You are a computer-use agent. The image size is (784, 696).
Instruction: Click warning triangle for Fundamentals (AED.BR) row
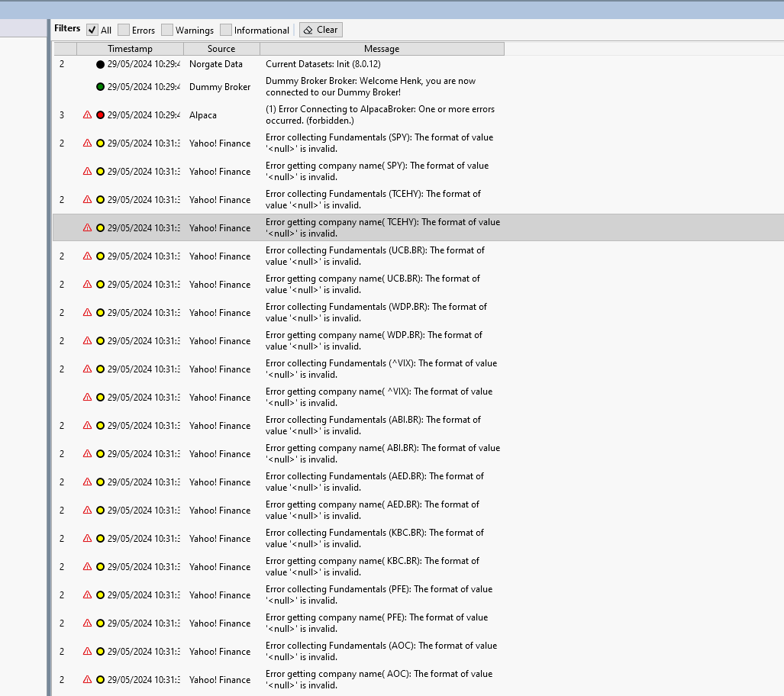pos(88,482)
